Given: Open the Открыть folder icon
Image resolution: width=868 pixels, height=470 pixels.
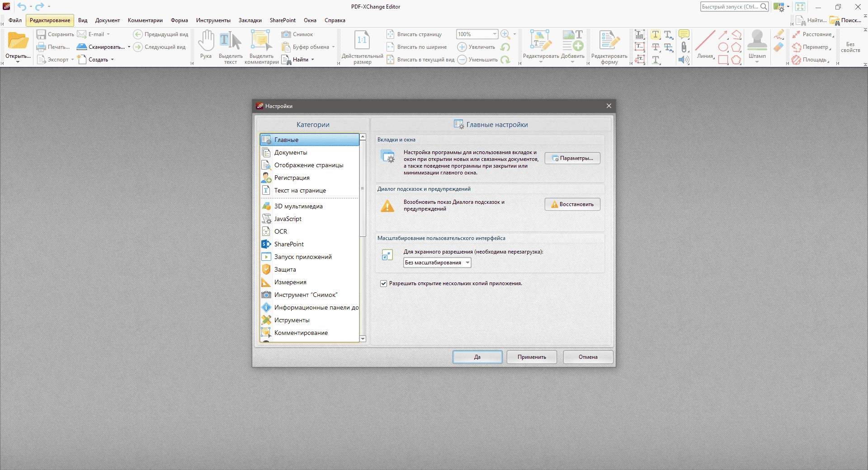Looking at the screenshot, I should pos(18,41).
